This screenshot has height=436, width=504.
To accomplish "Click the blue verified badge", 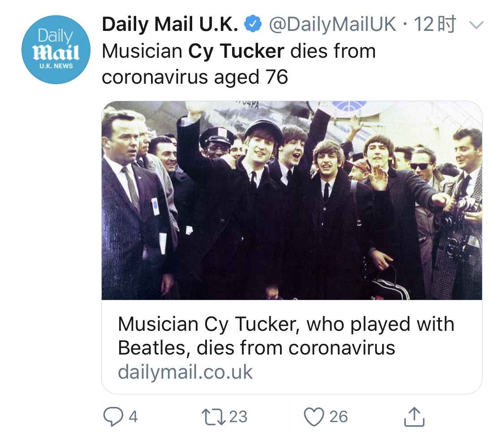I will click(253, 25).
